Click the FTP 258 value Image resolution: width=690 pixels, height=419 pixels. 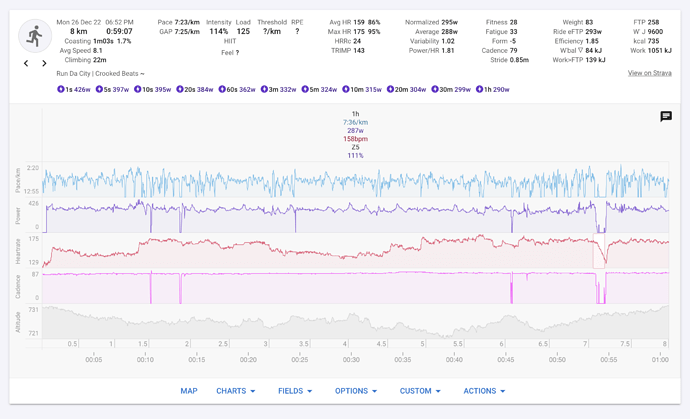653,22
